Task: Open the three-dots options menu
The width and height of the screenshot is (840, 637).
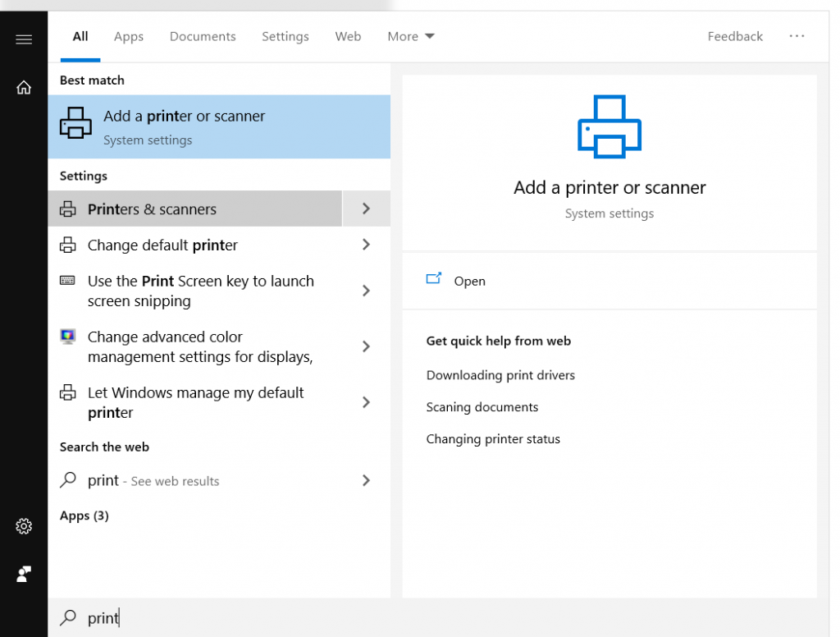Action: click(797, 36)
